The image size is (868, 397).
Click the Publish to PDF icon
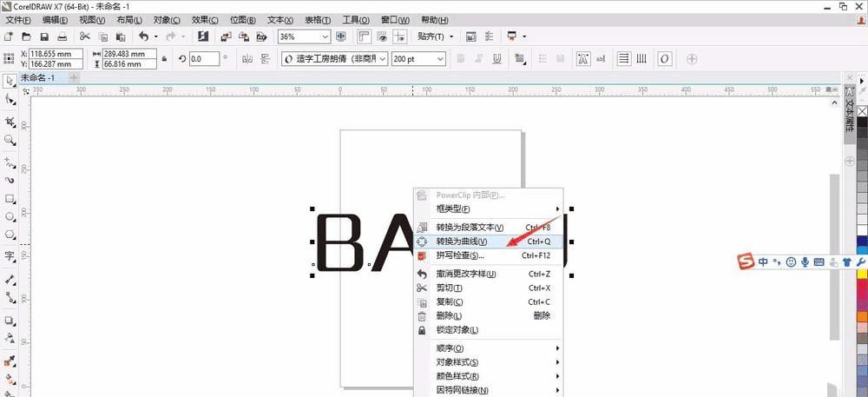[x=261, y=36]
